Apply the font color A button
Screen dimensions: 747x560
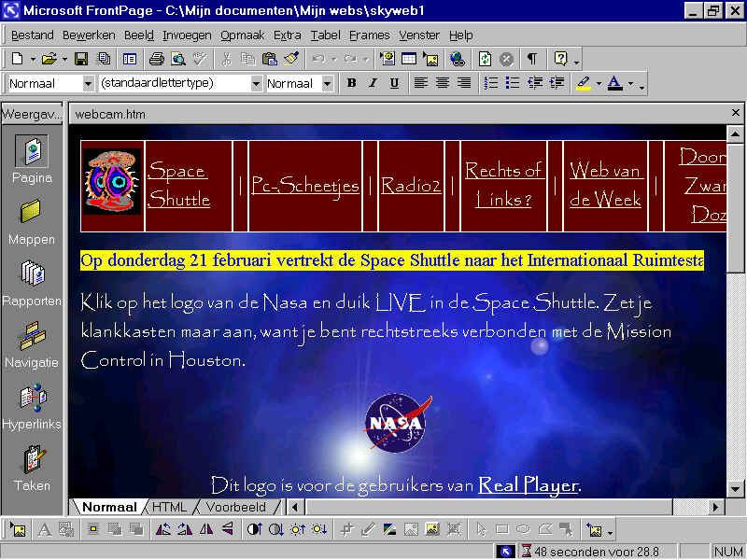tap(615, 83)
